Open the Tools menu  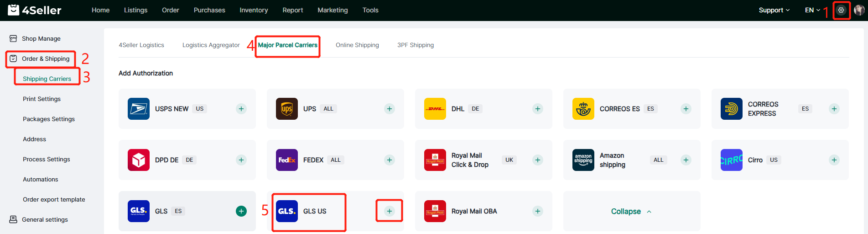point(370,10)
